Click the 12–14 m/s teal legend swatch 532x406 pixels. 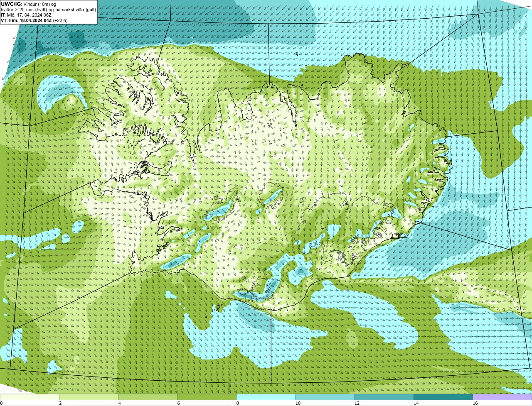click(x=384, y=397)
